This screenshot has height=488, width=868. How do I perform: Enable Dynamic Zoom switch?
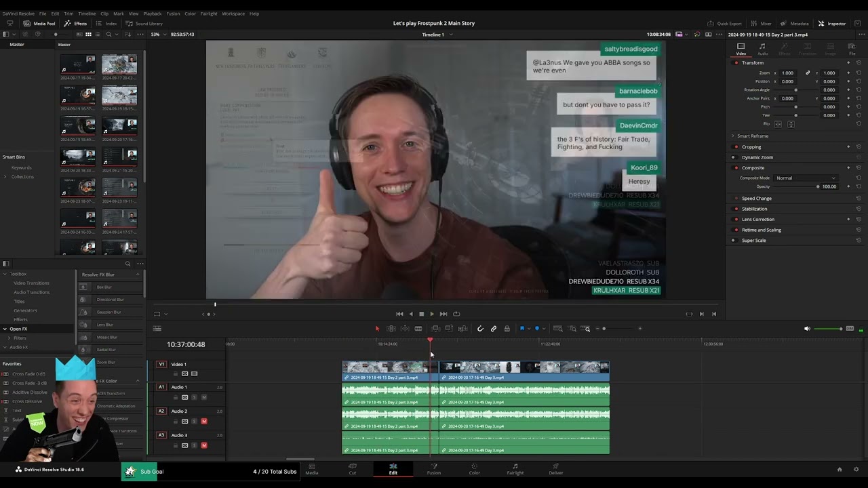click(736, 157)
